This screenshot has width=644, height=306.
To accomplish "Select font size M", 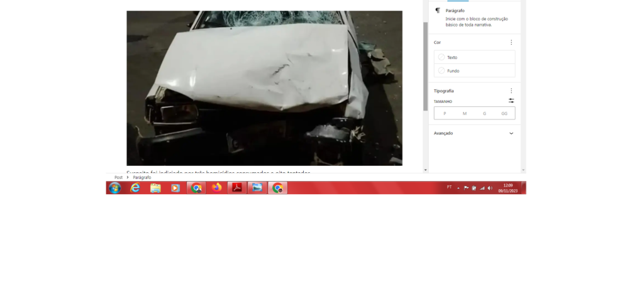I will (x=464, y=114).
